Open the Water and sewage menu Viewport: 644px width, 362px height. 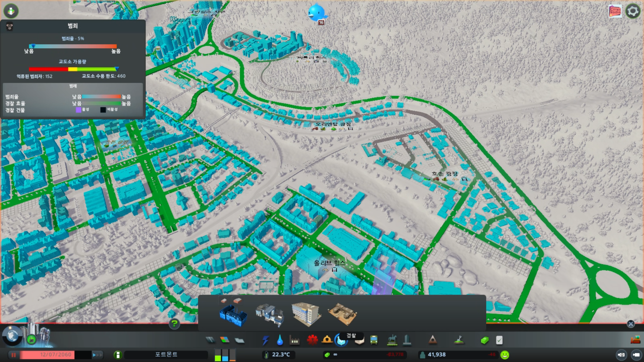(280, 340)
